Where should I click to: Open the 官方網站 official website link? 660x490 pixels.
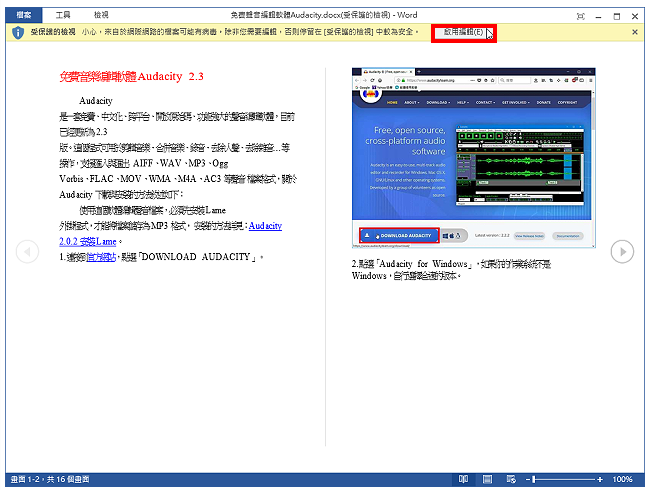tap(101, 257)
